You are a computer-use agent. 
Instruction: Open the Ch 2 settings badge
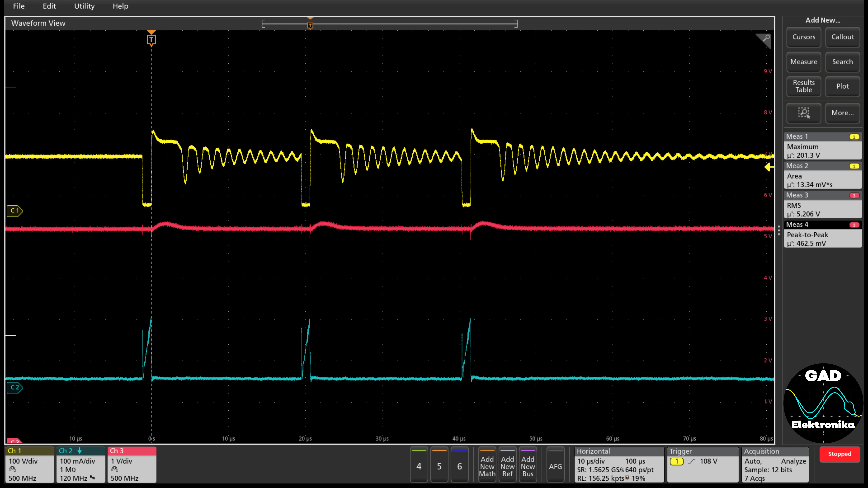point(81,465)
